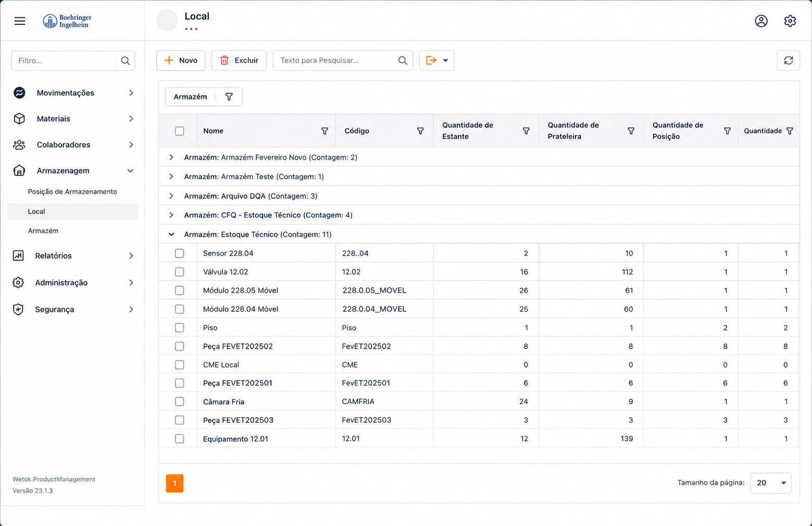Open the page size dropdown showing 20
812x526 pixels.
pos(770,483)
